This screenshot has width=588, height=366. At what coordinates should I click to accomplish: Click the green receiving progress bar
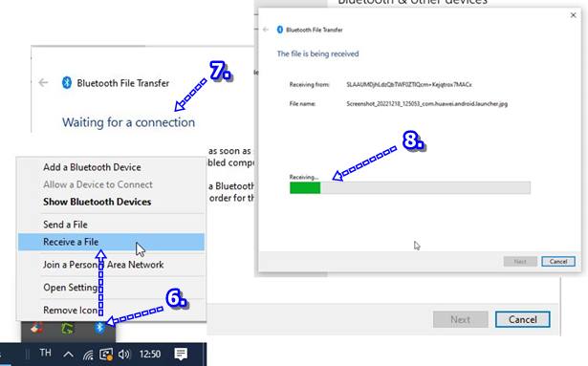pyautogui.click(x=410, y=187)
